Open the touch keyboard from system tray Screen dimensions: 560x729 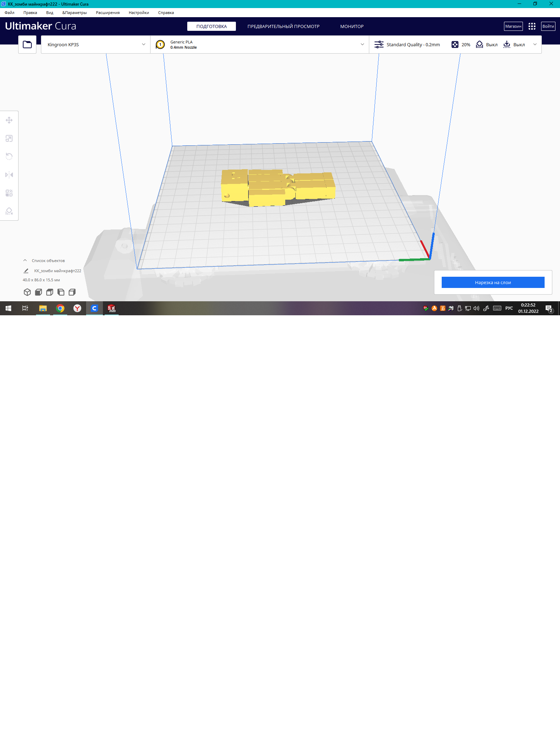[x=497, y=308]
